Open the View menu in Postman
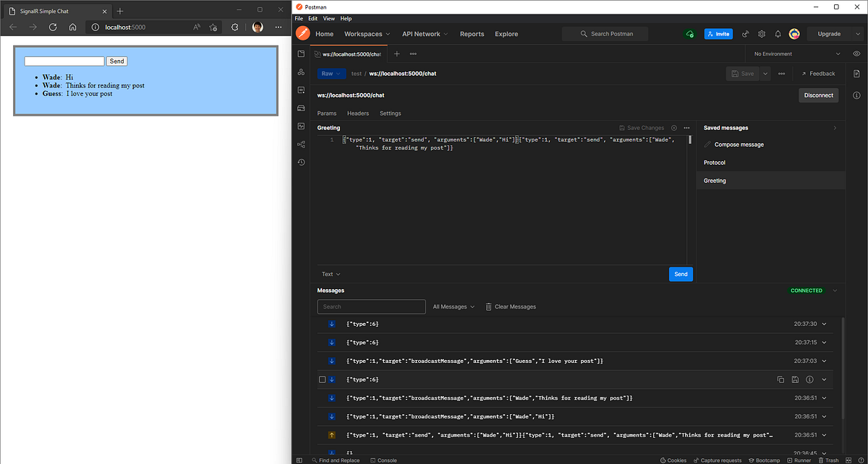 pos(329,18)
